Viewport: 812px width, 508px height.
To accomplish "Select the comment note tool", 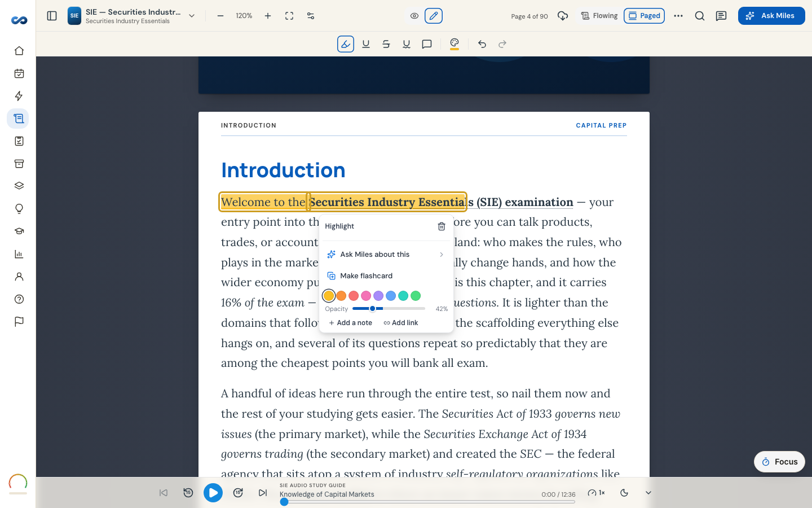I will (x=427, y=44).
